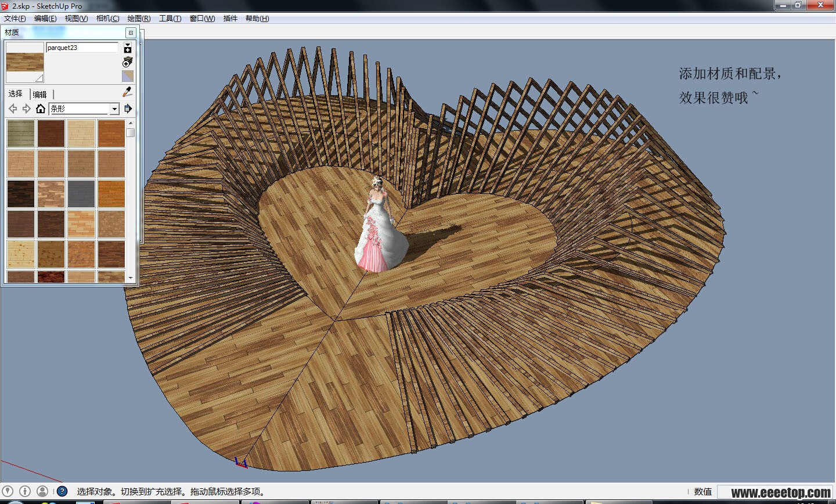Open the 文件(F) menu
The width and height of the screenshot is (836, 504).
15,19
